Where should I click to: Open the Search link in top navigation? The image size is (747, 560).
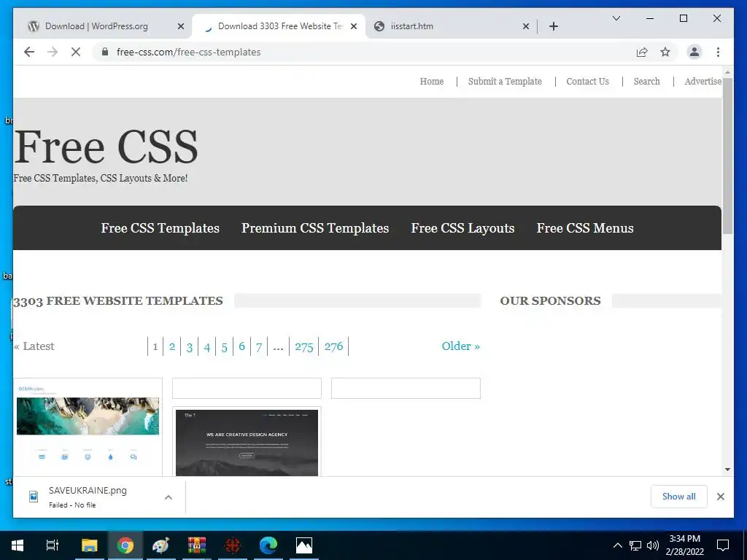click(646, 82)
